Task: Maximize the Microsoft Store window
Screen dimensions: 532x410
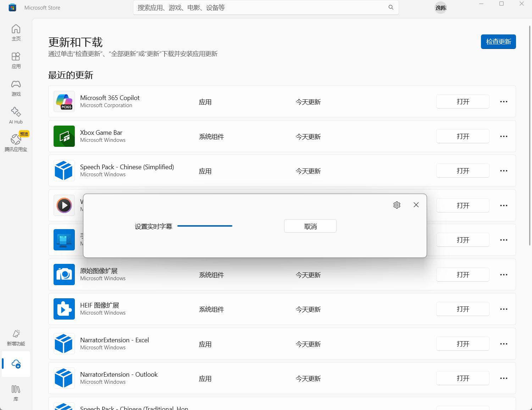Action: pos(501,4)
